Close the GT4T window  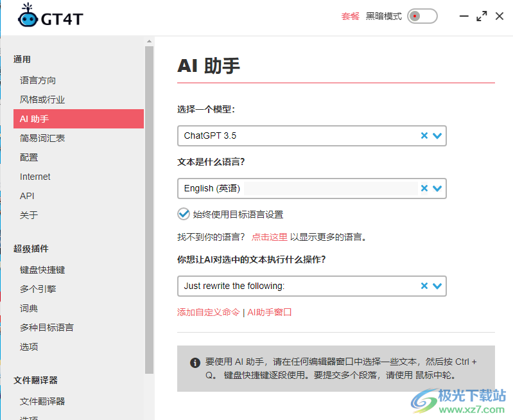pyautogui.click(x=500, y=16)
